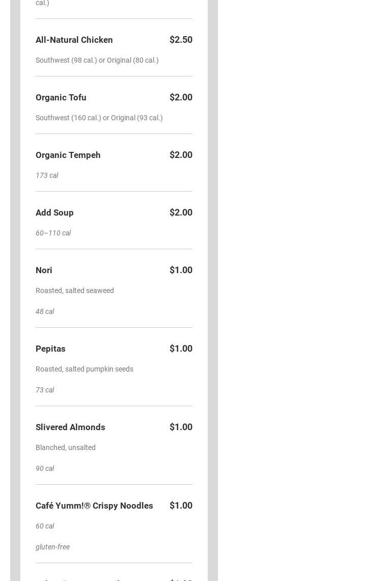Select the Pepitas add-on heading
The height and width of the screenshot is (581, 392).
(x=50, y=349)
